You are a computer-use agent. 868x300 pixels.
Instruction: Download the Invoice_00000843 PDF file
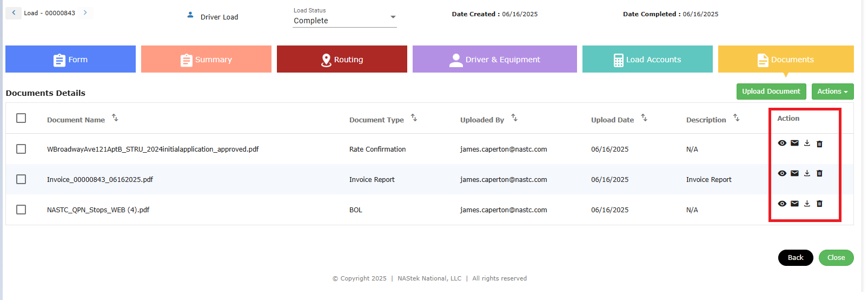click(x=807, y=173)
